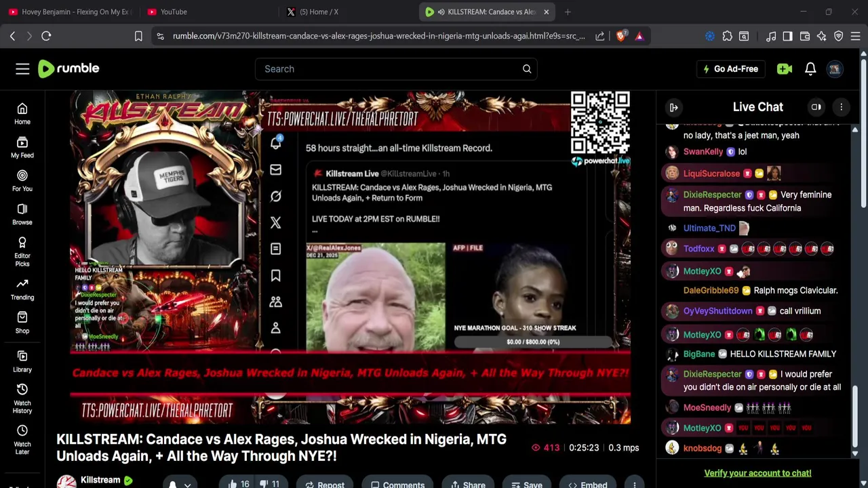Screen dimensions: 868x488
Task: Open a new browser tab
Action: tap(568, 12)
